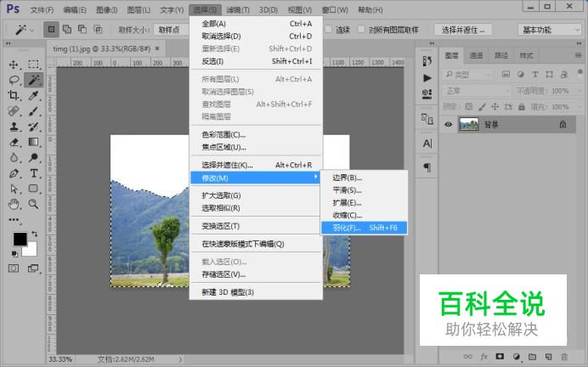Open the Paragraph panel icon
The height and width of the screenshot is (367, 588).
point(427,167)
